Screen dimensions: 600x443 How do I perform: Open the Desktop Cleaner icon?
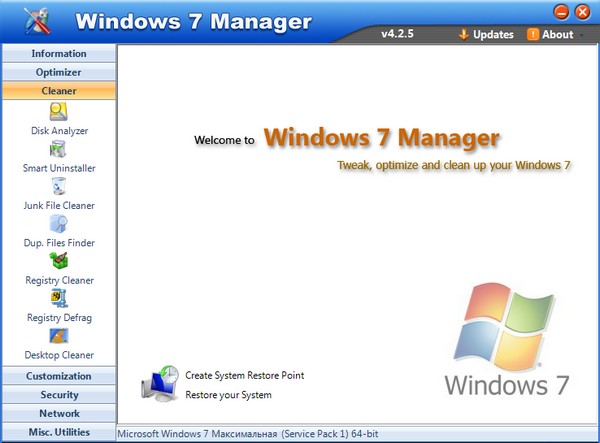click(58, 336)
